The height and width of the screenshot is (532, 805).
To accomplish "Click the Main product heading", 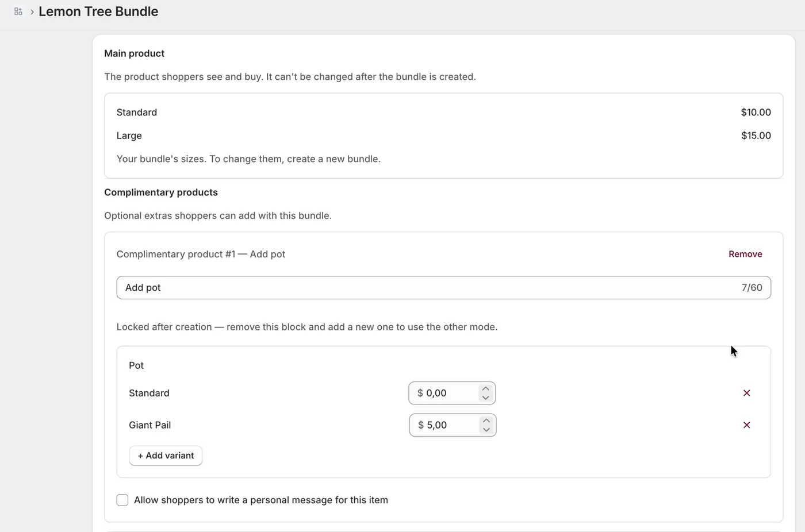I will click(134, 53).
